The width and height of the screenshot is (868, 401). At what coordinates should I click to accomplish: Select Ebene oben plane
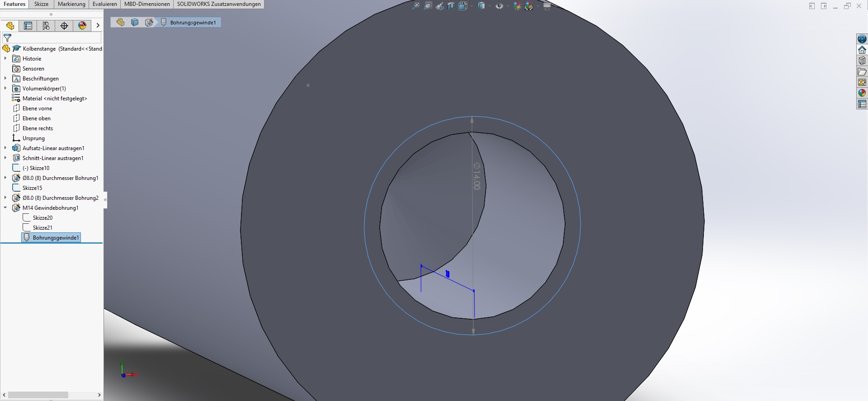click(32, 118)
